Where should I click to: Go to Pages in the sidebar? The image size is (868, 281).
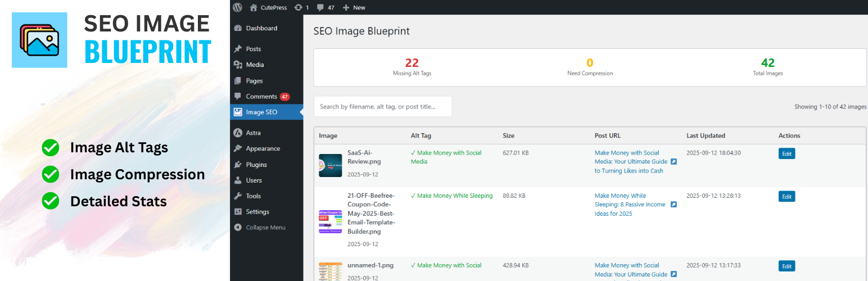(x=254, y=80)
